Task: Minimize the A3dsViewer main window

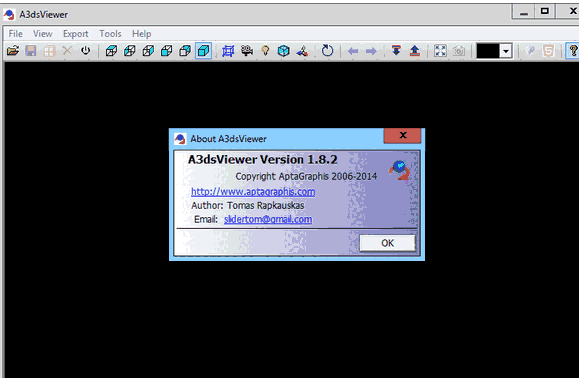Action: [x=523, y=11]
